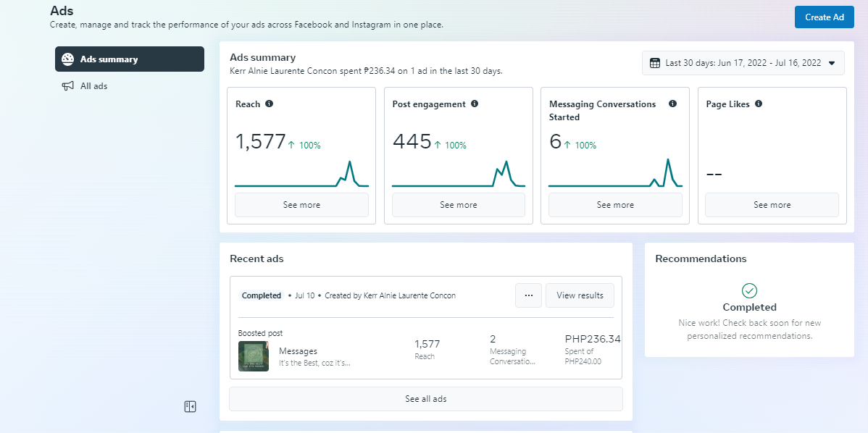Click the Post engagement info icon
This screenshot has width=868, height=433.
pos(475,104)
